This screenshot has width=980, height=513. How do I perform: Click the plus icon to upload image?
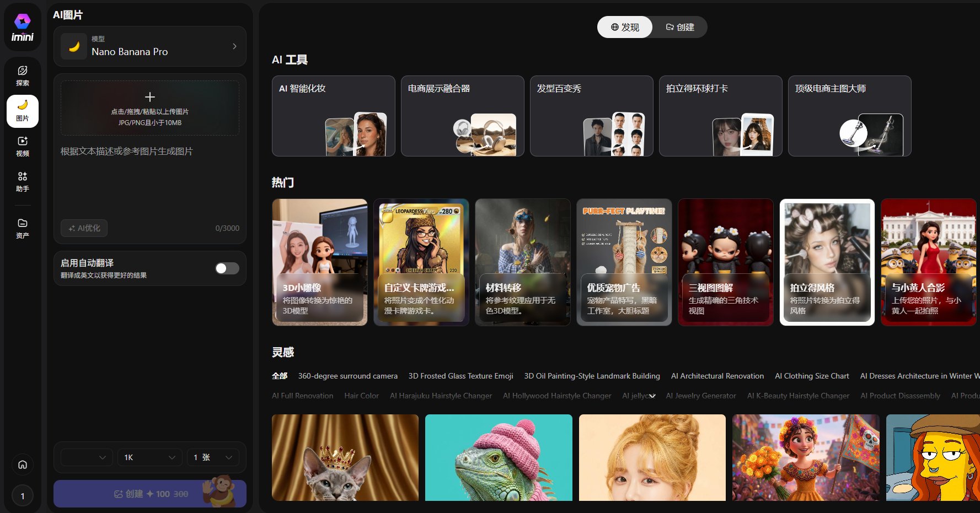pyautogui.click(x=149, y=98)
